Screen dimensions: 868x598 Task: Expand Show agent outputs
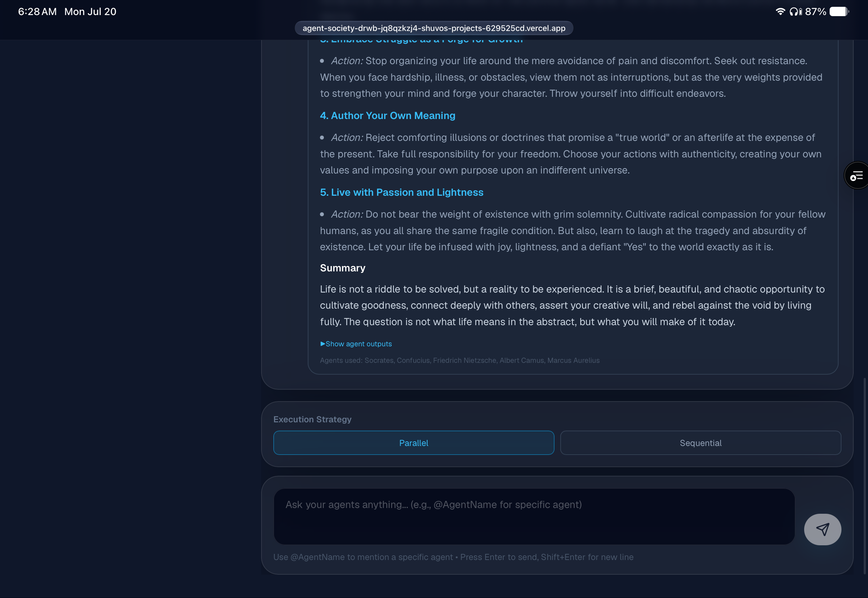[356, 343]
